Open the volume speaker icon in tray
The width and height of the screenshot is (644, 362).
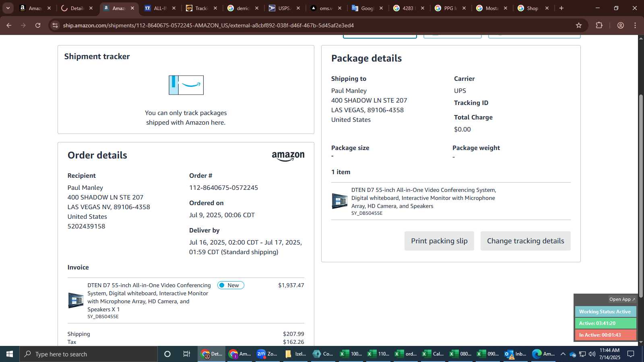click(592, 354)
